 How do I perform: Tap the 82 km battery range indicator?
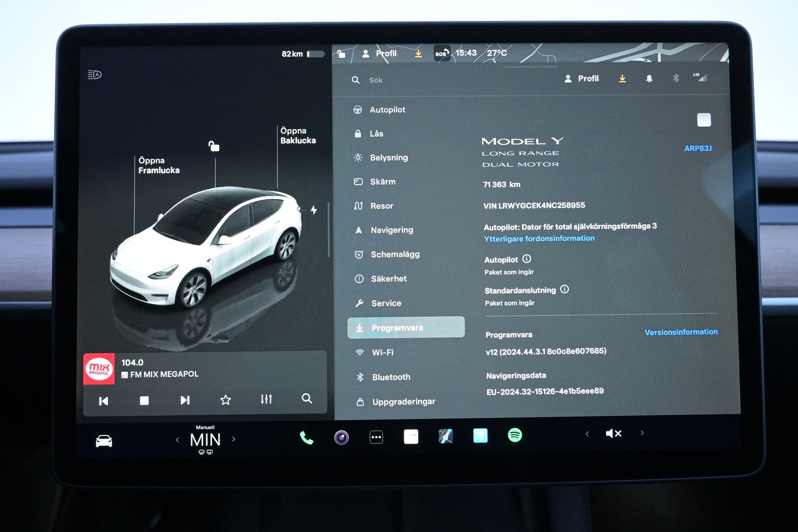pos(303,54)
